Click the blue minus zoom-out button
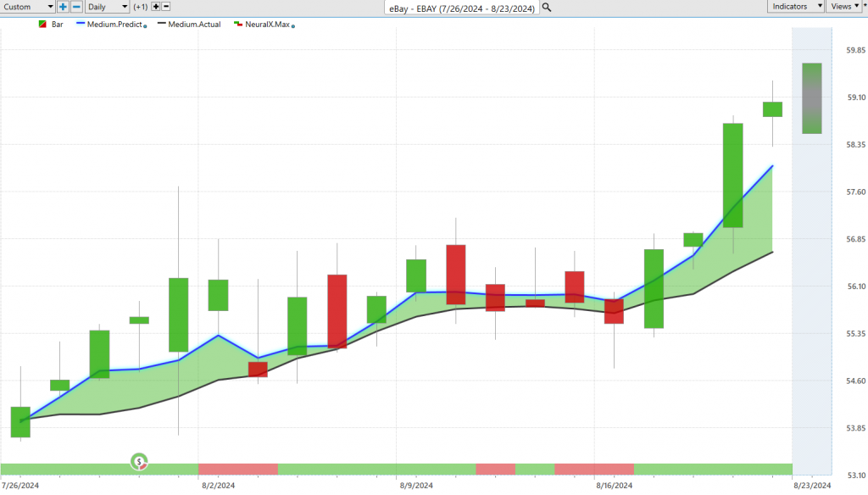The height and width of the screenshot is (495, 868). pos(76,7)
